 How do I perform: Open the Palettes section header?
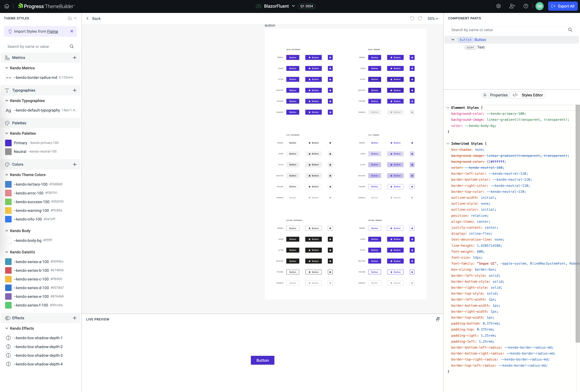point(41,123)
